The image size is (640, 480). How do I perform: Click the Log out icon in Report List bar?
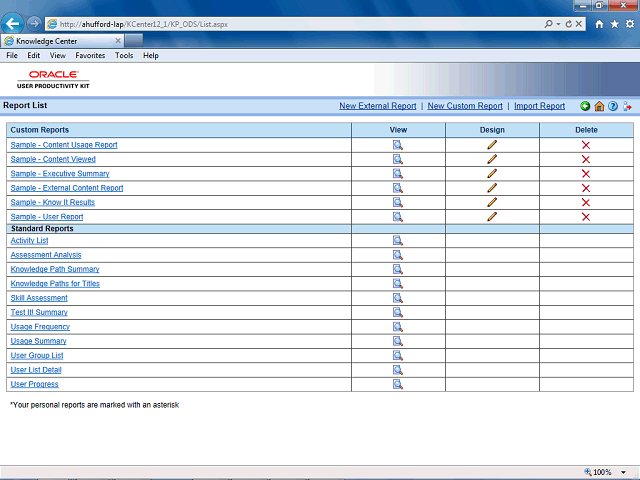coord(627,106)
